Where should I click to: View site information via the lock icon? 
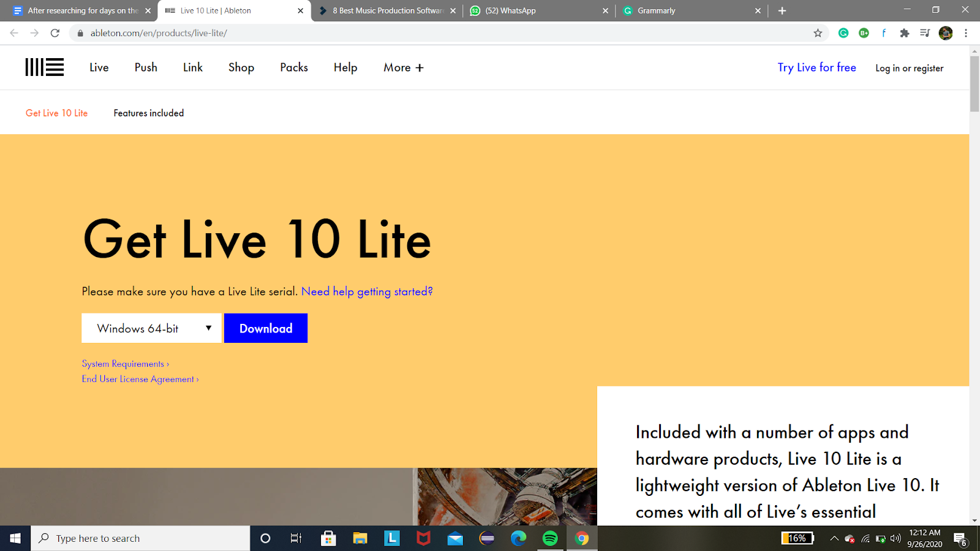pyautogui.click(x=80, y=33)
